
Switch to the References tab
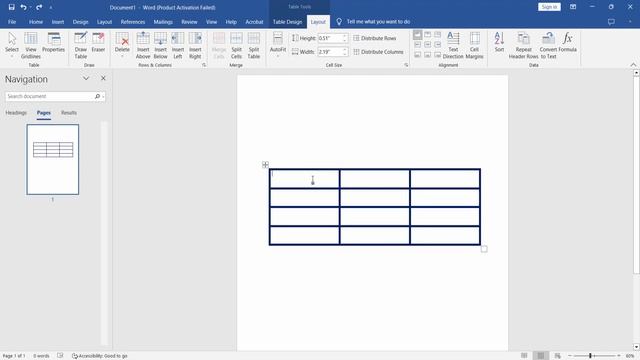pyautogui.click(x=133, y=22)
